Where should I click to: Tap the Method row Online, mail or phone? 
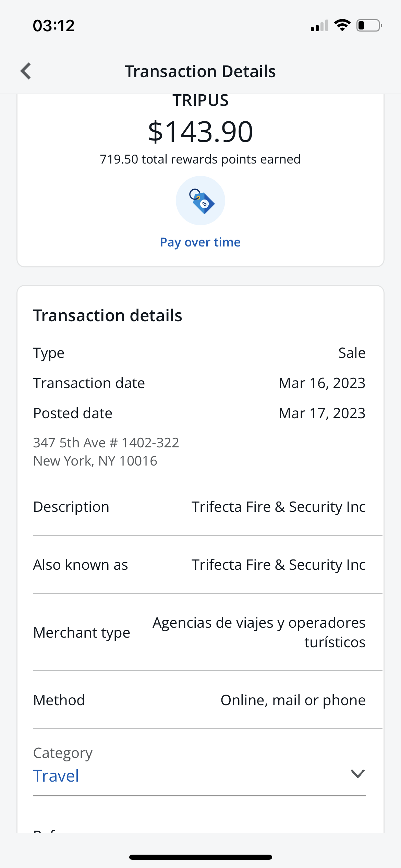click(293, 700)
